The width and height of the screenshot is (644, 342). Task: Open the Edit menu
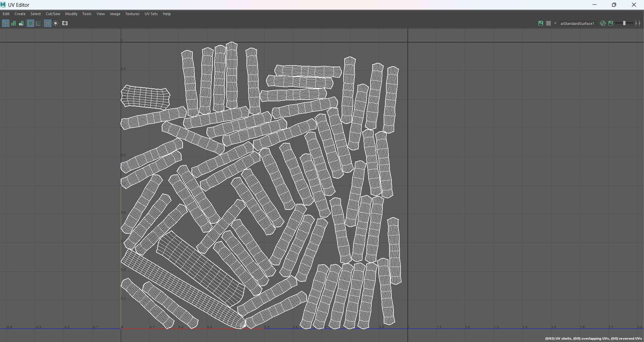point(6,14)
